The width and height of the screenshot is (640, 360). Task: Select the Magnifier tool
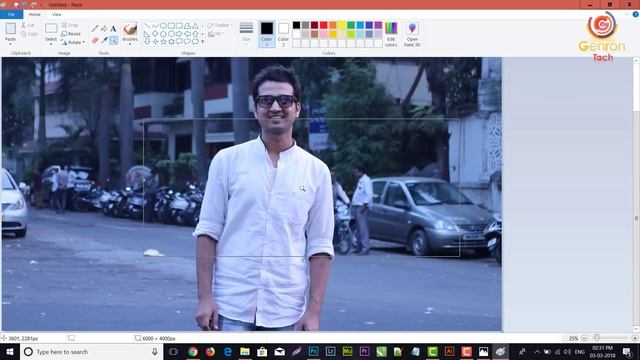tap(113, 40)
